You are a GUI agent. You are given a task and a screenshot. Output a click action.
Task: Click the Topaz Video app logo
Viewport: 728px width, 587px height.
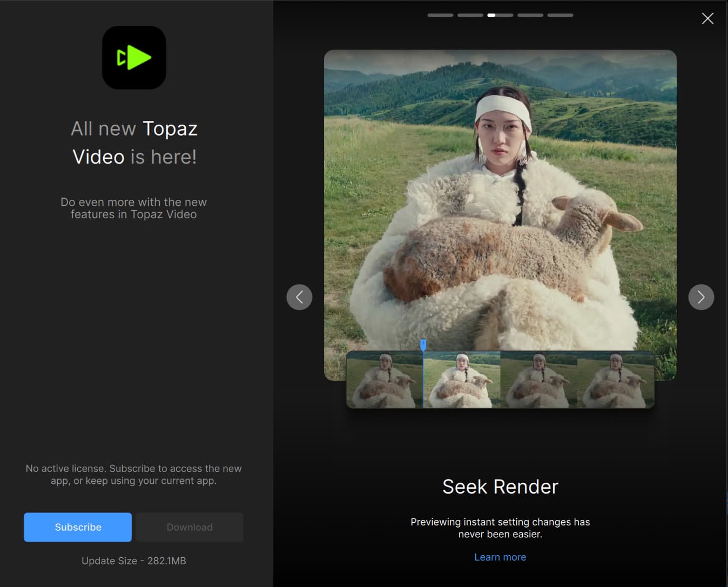[x=134, y=58]
